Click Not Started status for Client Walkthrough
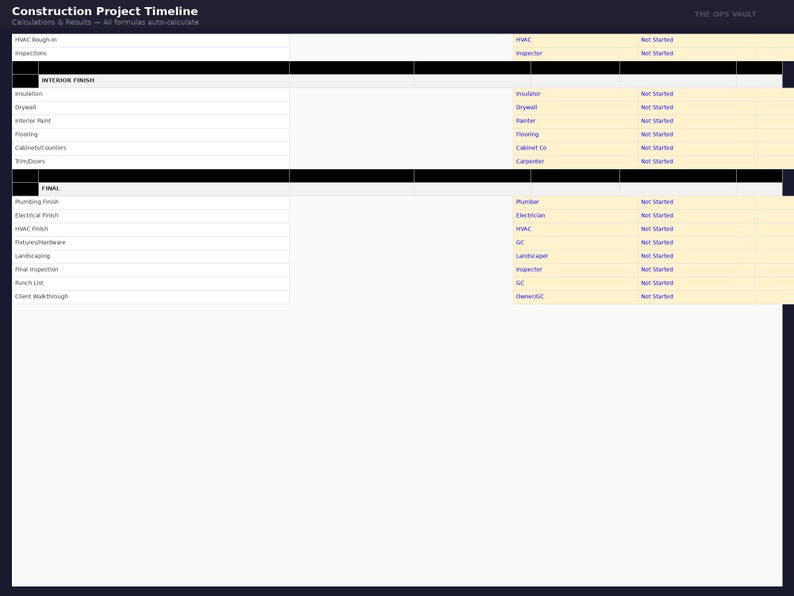Image resolution: width=794 pixels, height=596 pixels. [696, 297]
